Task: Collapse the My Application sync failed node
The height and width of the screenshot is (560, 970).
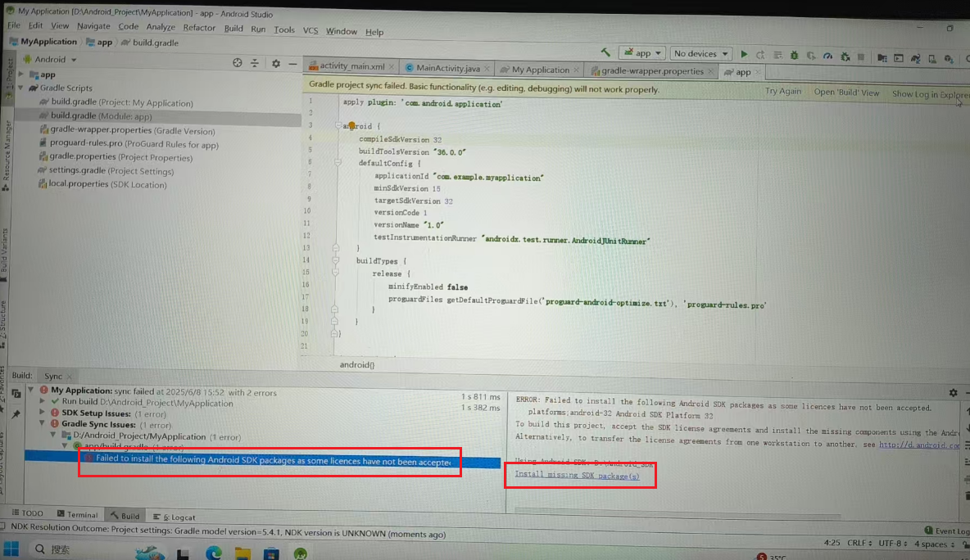Action: 31,390
